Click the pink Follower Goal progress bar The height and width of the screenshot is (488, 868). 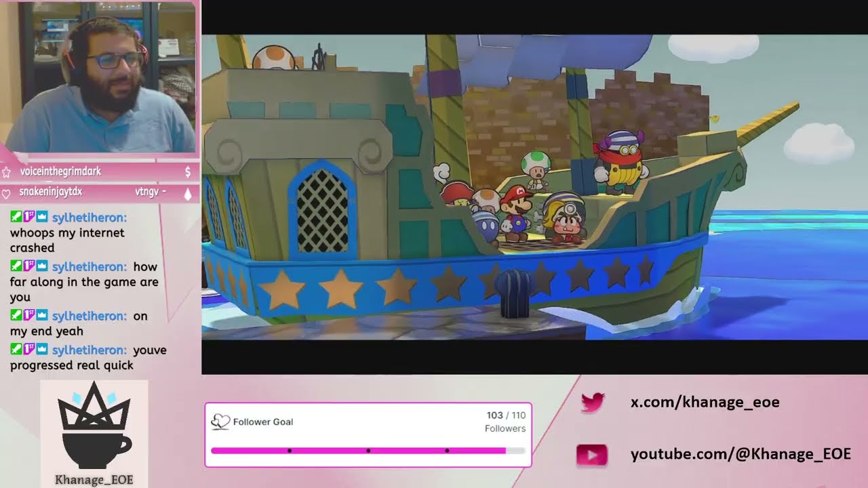tap(368, 450)
